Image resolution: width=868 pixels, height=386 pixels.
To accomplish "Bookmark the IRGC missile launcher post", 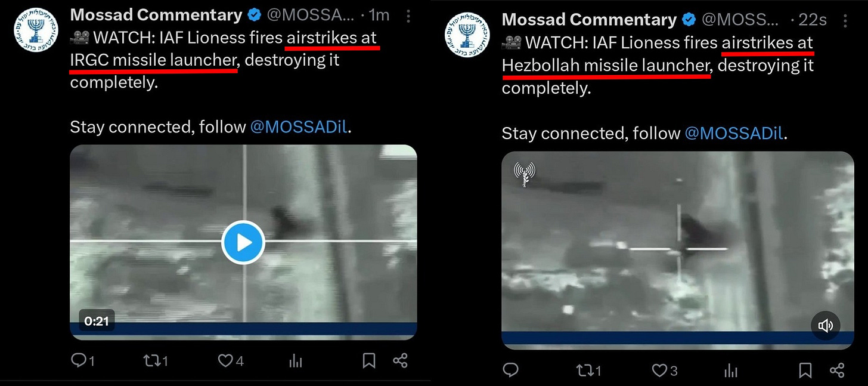I will [x=369, y=360].
